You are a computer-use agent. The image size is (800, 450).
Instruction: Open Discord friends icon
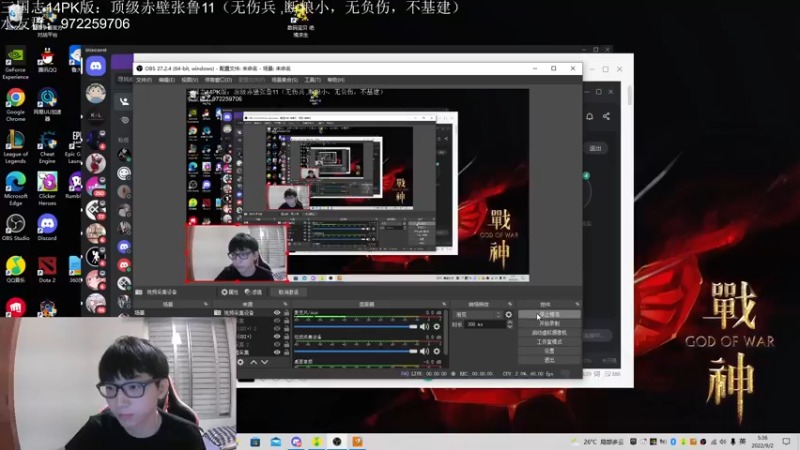[x=124, y=101]
